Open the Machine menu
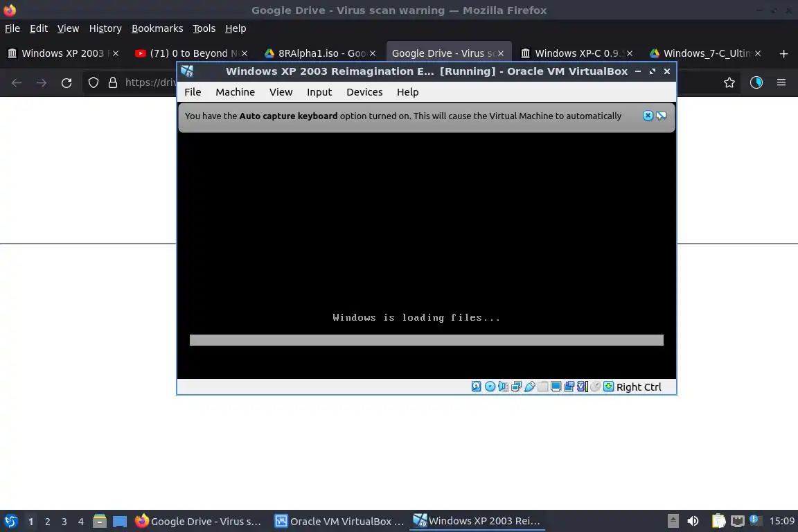This screenshot has width=798, height=532. coord(235,92)
